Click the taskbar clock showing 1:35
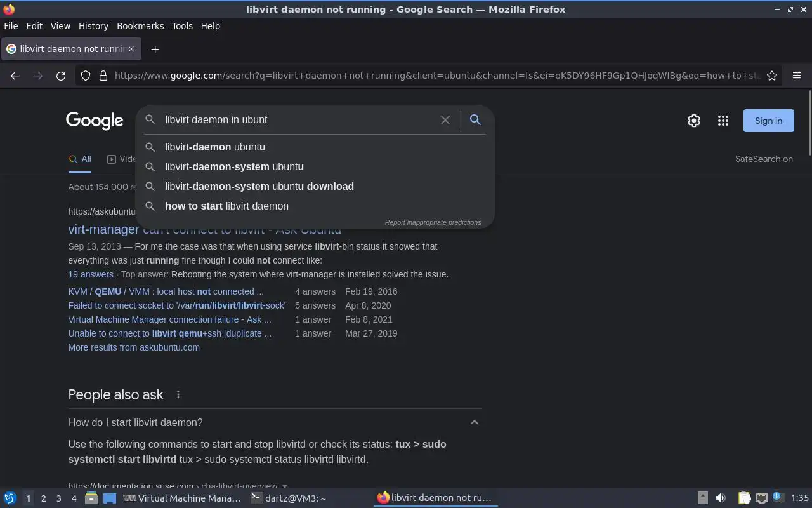This screenshot has height=508, width=812. [800, 498]
